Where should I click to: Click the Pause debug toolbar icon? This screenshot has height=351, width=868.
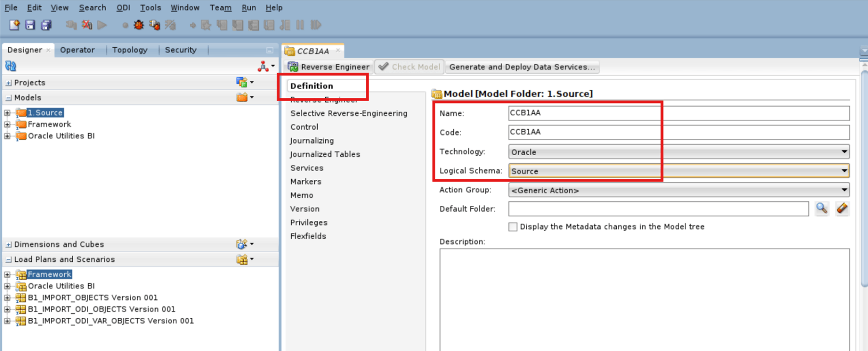pyautogui.click(x=300, y=25)
